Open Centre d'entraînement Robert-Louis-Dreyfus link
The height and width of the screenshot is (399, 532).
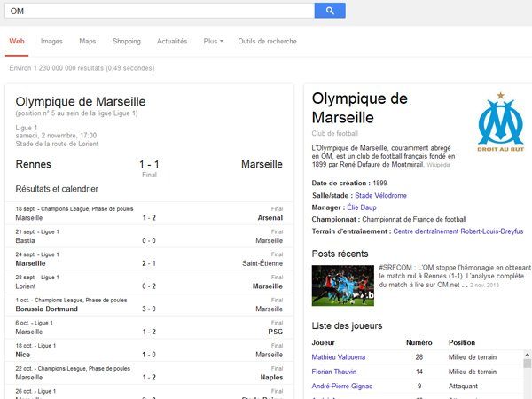[458, 231]
